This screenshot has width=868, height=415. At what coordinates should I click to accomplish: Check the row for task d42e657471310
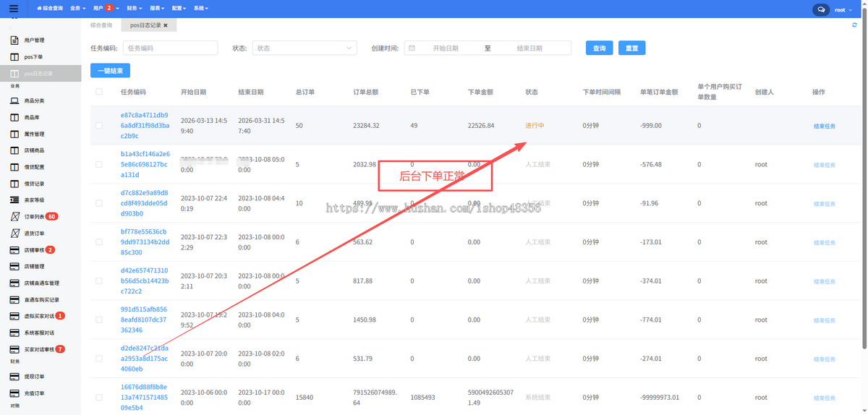(x=99, y=281)
